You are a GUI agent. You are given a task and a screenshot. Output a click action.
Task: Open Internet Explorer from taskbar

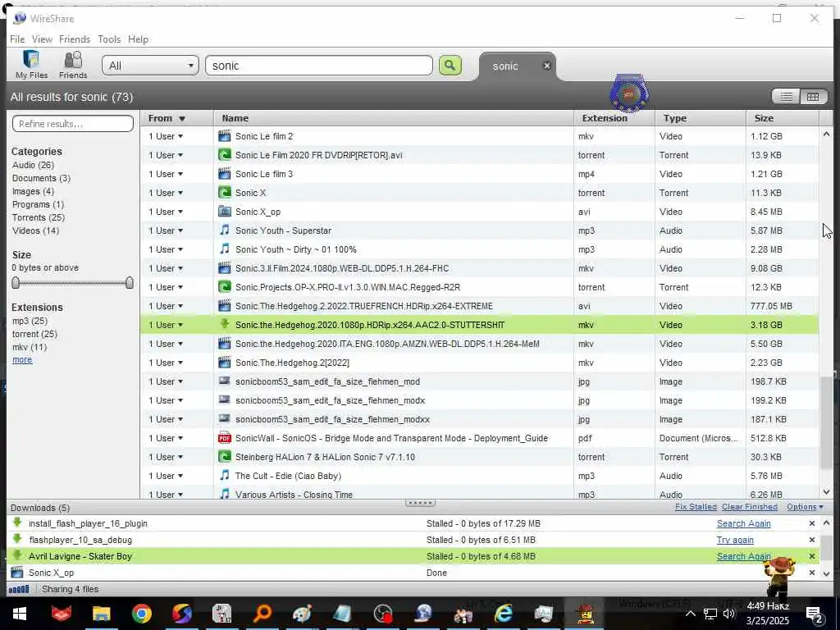(x=503, y=614)
